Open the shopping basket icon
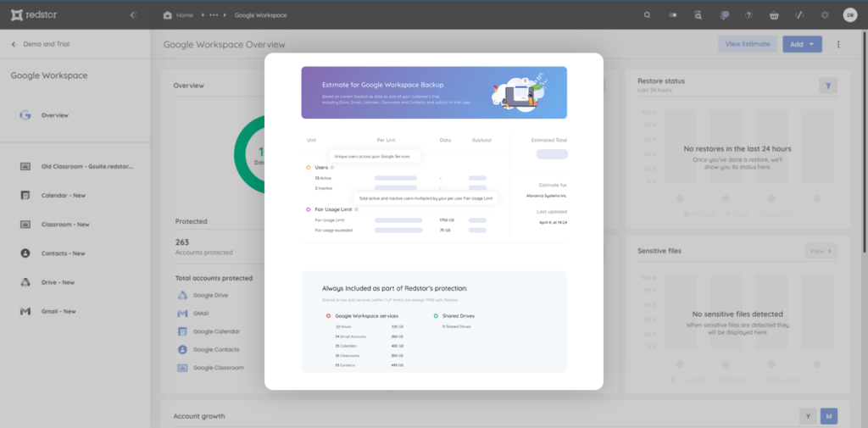 coord(774,15)
